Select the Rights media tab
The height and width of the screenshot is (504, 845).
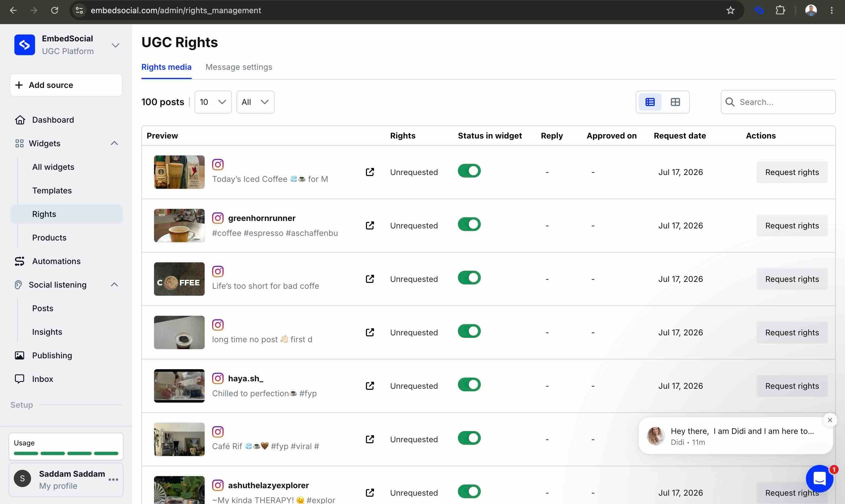pos(166,67)
